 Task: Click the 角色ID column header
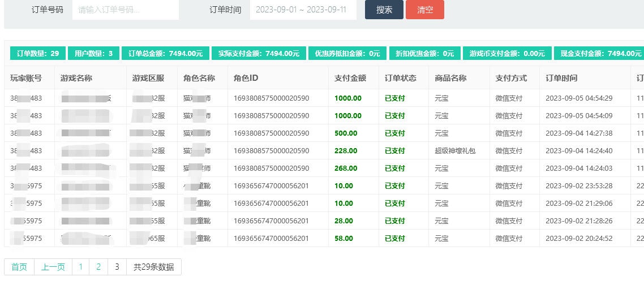pos(246,78)
